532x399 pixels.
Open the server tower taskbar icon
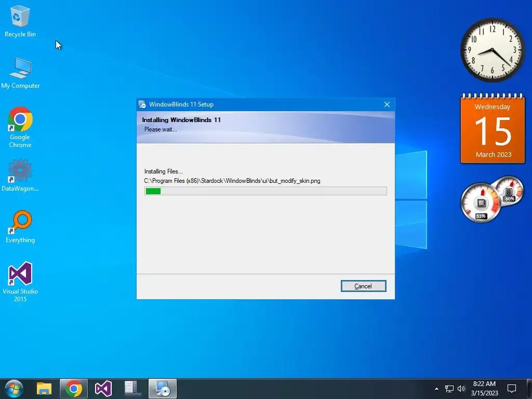(x=132, y=389)
